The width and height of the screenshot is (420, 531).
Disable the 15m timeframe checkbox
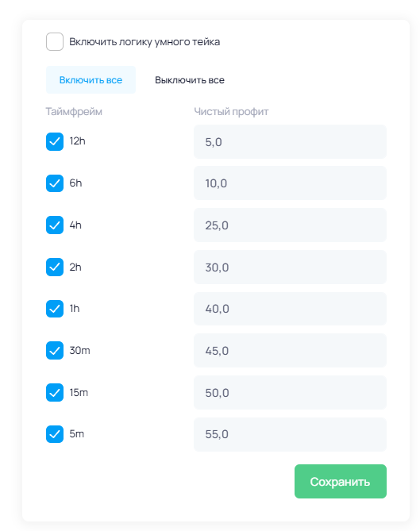(x=55, y=392)
